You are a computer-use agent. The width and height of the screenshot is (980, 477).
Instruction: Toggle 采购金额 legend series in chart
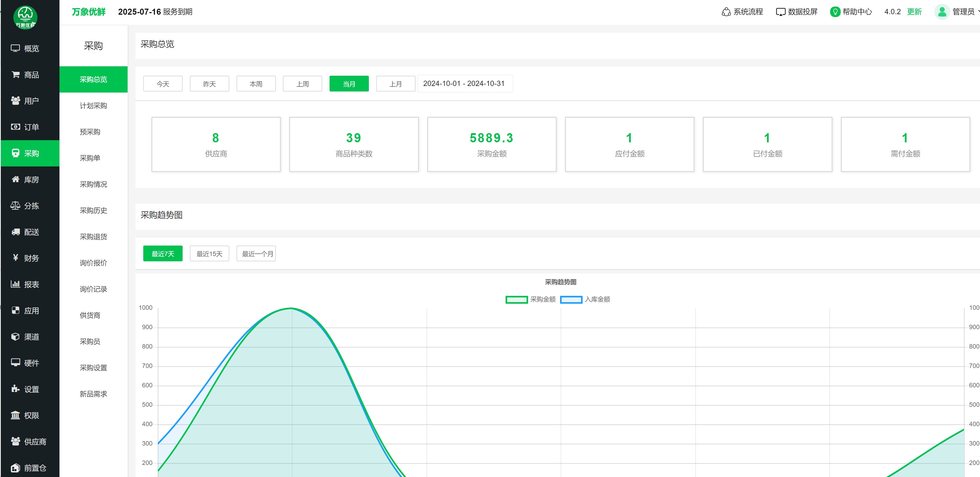tap(516, 300)
